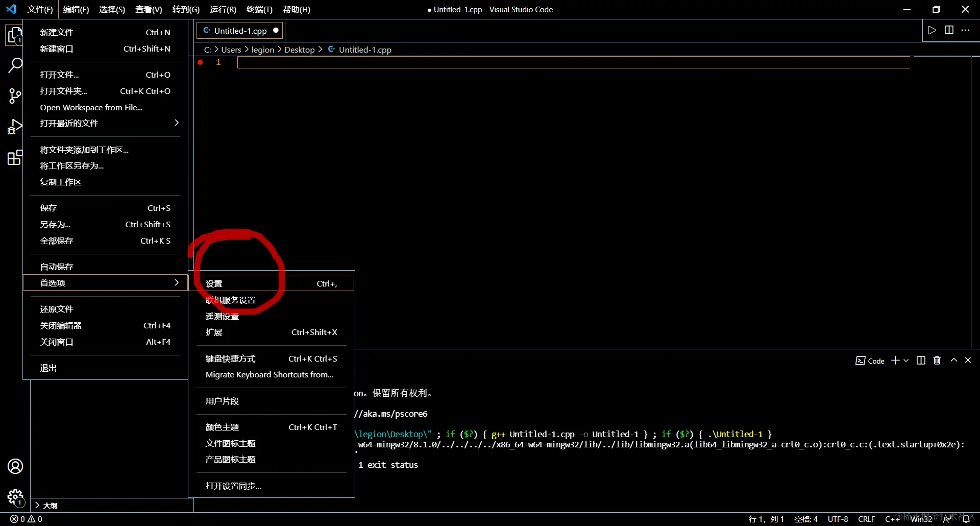
Task: Choose 保存 from the File menu
Action: [x=105, y=208]
